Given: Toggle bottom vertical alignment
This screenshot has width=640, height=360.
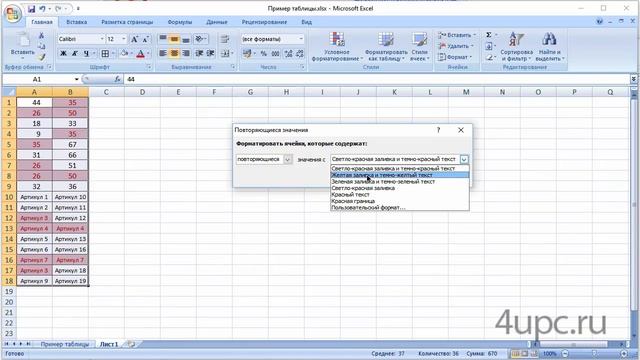Looking at the screenshot, I should pyautogui.click(x=186, y=39).
